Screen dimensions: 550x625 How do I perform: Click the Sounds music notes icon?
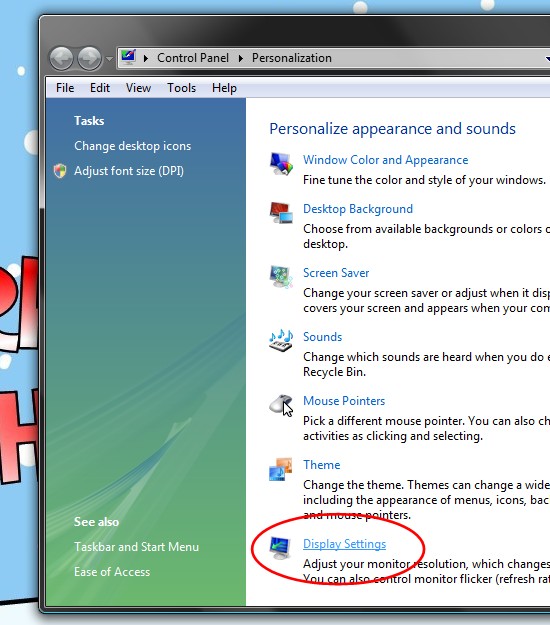281,340
